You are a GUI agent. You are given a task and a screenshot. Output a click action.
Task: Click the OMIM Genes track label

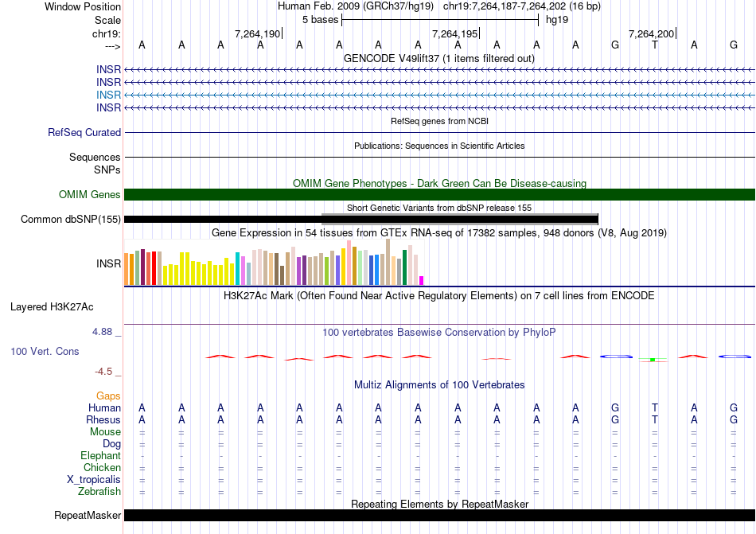(90, 195)
